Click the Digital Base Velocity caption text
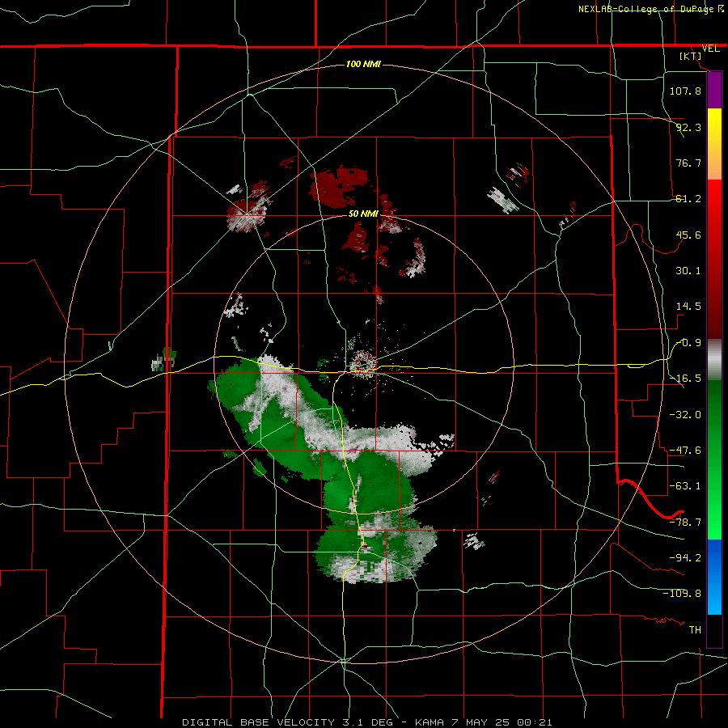 click(x=367, y=722)
